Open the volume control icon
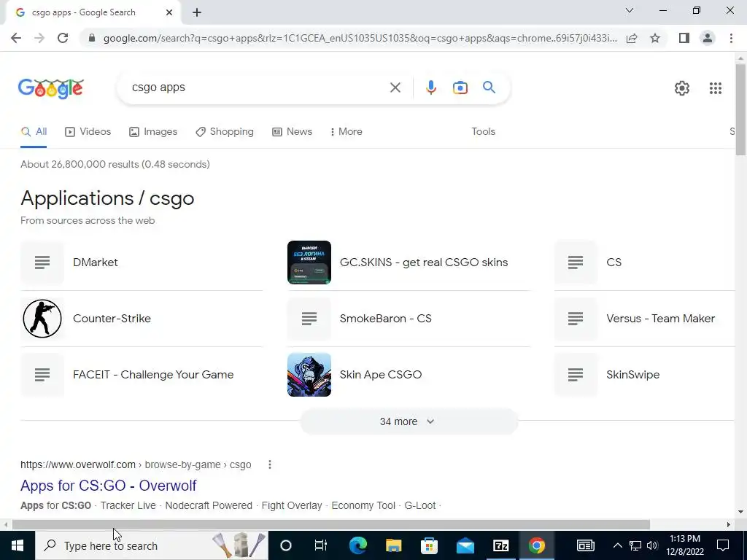Viewport: 747px width, 560px height. click(x=652, y=545)
